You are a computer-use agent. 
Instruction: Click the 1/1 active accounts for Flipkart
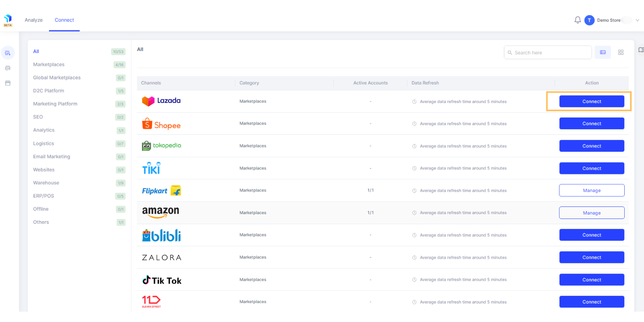pos(370,190)
